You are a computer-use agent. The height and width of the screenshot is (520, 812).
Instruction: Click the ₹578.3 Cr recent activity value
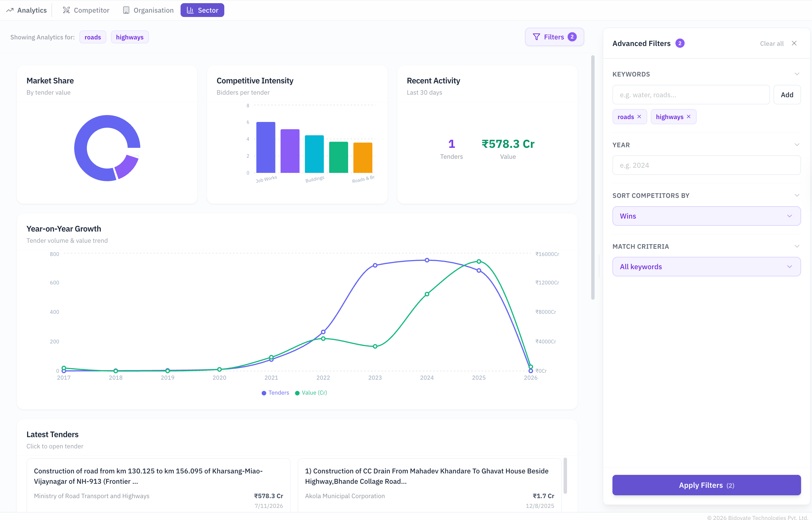[508, 144]
